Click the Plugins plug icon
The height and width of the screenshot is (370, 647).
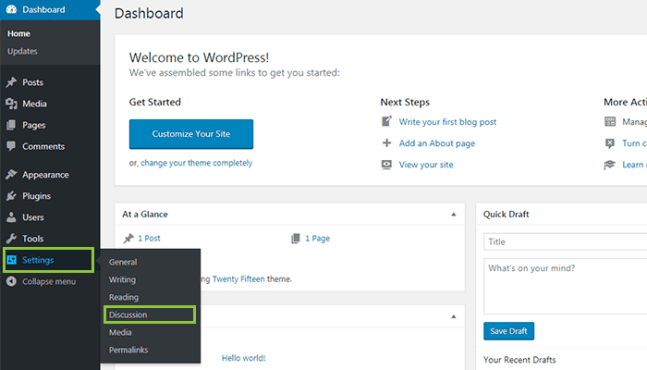11,196
